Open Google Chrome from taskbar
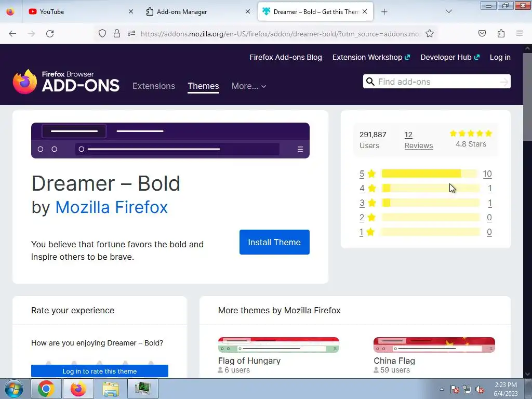 46,389
